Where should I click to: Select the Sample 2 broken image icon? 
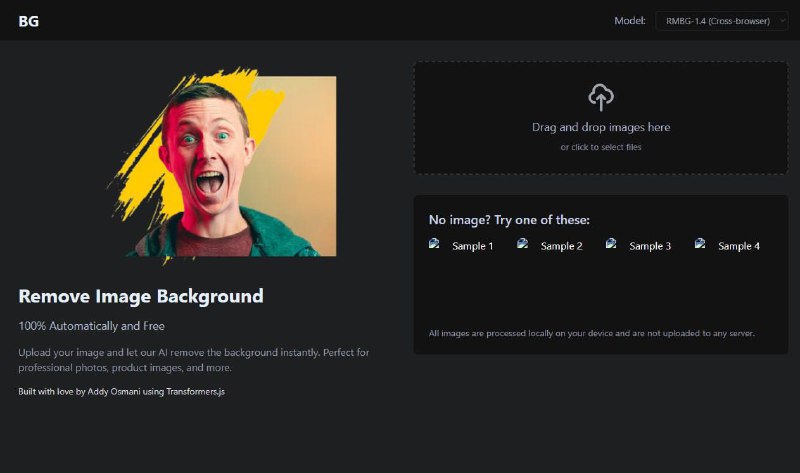(x=522, y=243)
